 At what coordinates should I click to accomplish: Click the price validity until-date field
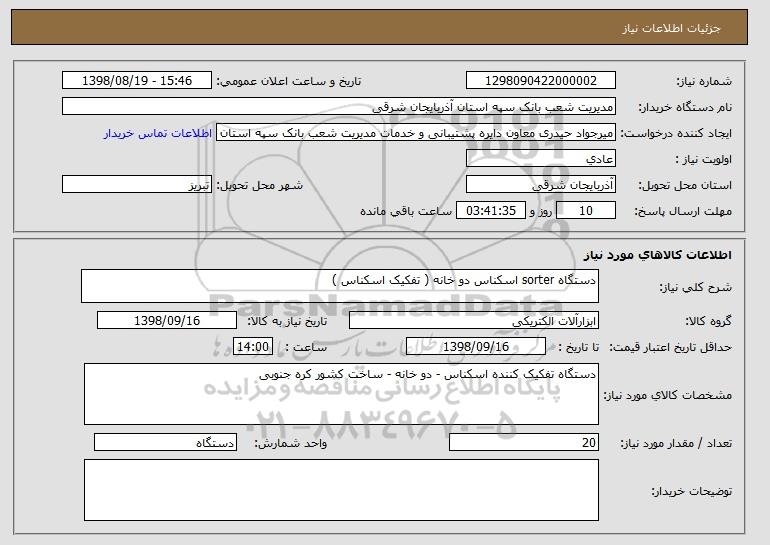click(476, 347)
